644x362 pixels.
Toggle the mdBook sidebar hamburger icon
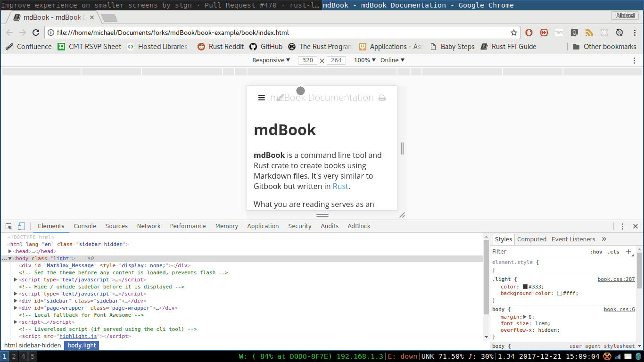point(262,98)
